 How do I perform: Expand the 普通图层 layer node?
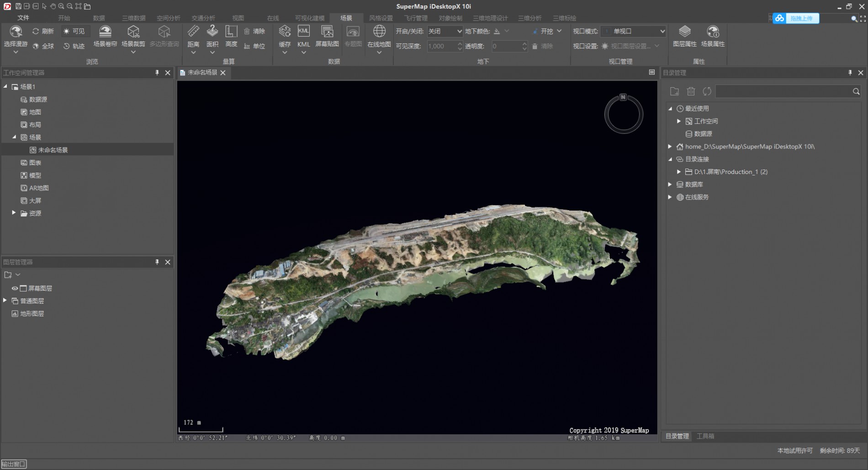(5, 301)
